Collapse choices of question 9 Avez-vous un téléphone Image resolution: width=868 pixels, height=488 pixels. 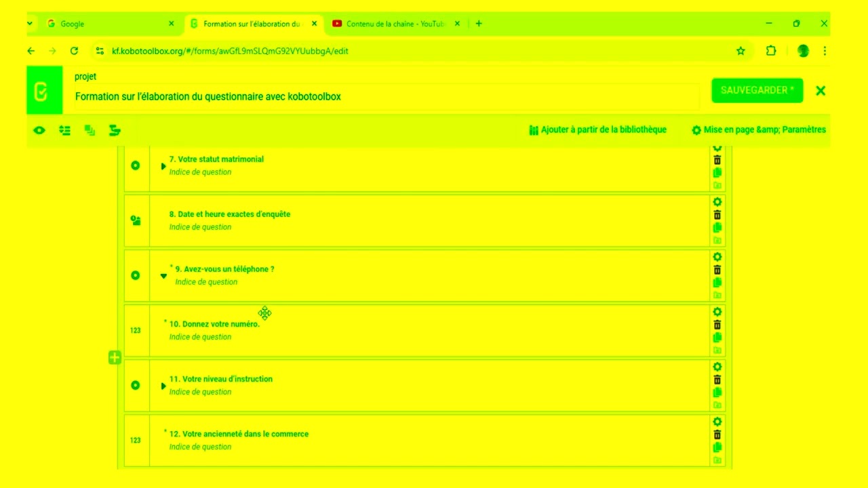pyautogui.click(x=163, y=276)
